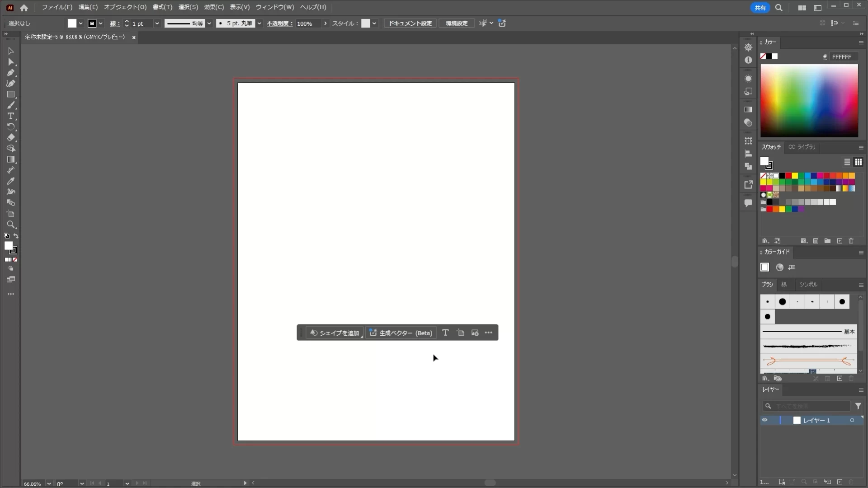Select the Eraser tool
Image resolution: width=868 pixels, height=488 pixels.
click(11, 138)
